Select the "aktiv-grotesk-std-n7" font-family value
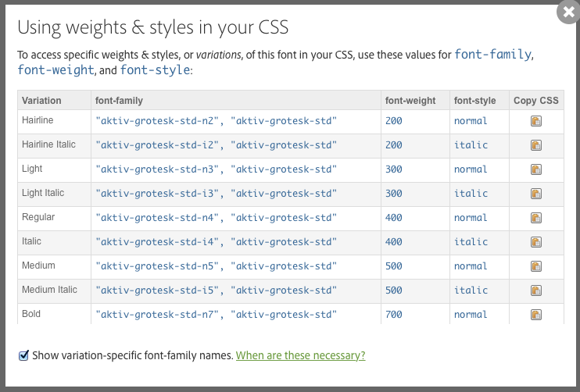 (x=157, y=315)
